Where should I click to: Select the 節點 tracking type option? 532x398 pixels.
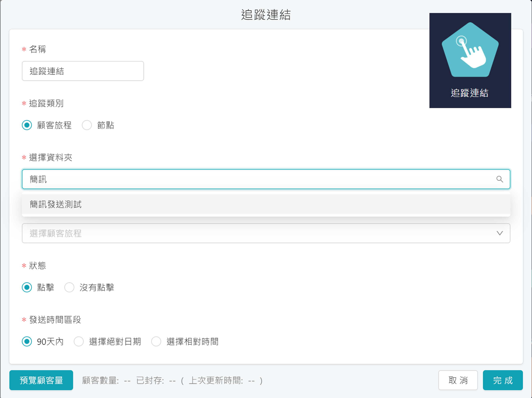click(x=87, y=125)
